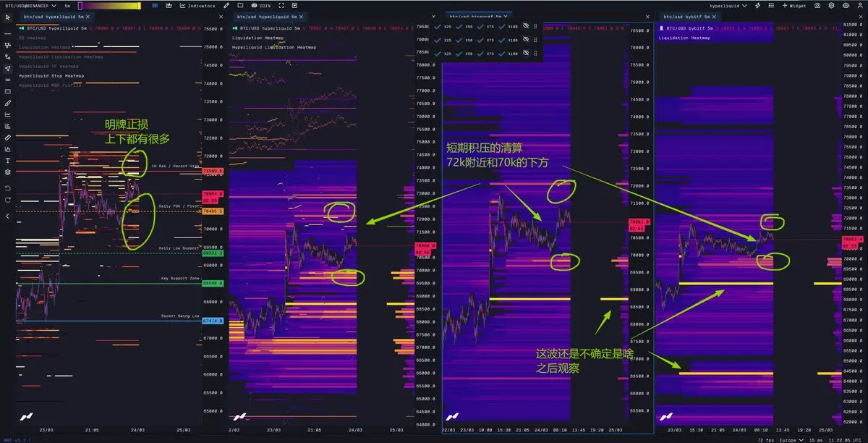Open the drawing layers manager
Image resolution: width=868 pixels, height=443 pixels.
(8, 172)
